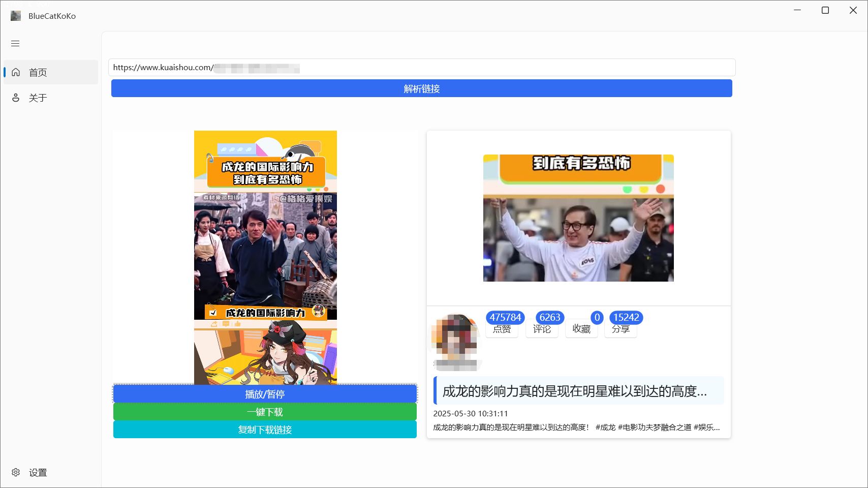
Task: Open the 关于 about page
Action: tap(51, 98)
